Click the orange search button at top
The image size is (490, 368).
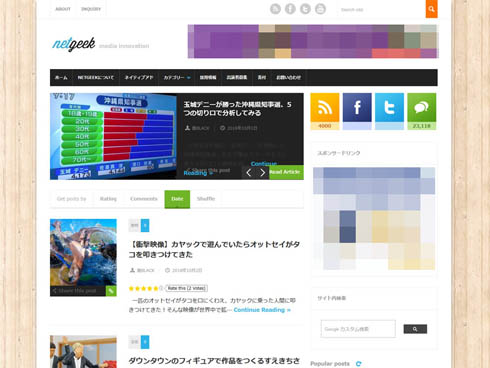coord(431,9)
